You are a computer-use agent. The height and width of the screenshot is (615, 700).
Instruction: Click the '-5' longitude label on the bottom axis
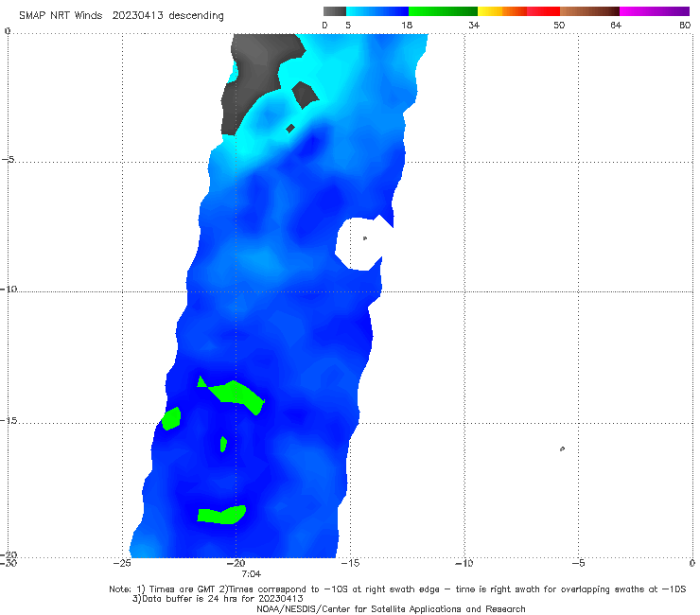tap(578, 563)
